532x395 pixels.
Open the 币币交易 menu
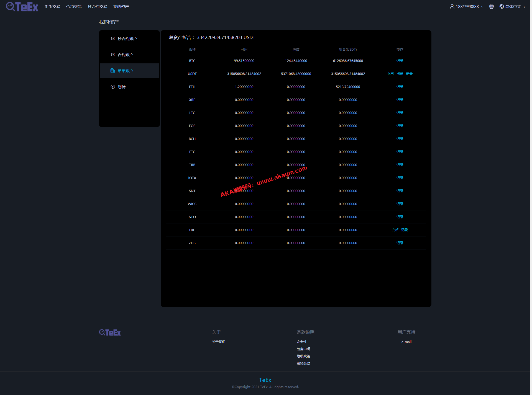[x=52, y=7]
